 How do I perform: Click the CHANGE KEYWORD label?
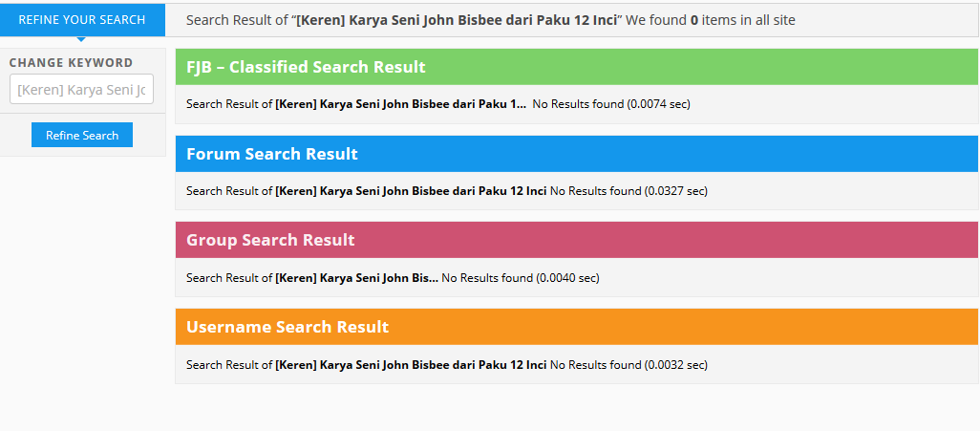pyautogui.click(x=72, y=62)
